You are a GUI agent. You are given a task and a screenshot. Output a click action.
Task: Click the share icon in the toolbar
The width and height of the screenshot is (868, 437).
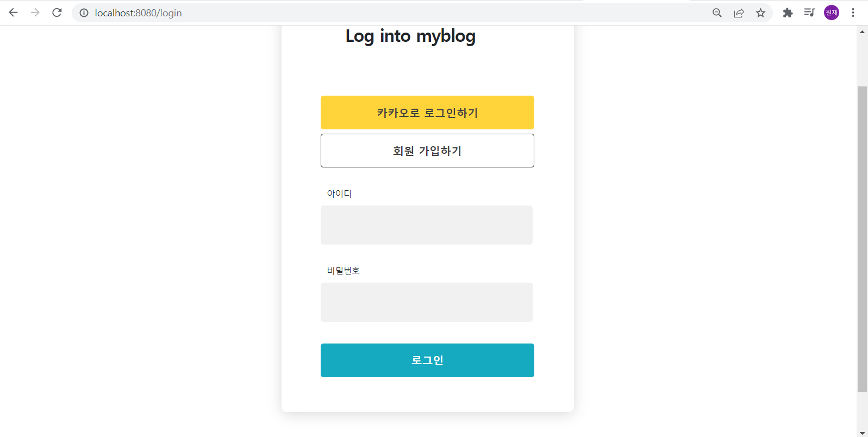pyautogui.click(x=739, y=12)
